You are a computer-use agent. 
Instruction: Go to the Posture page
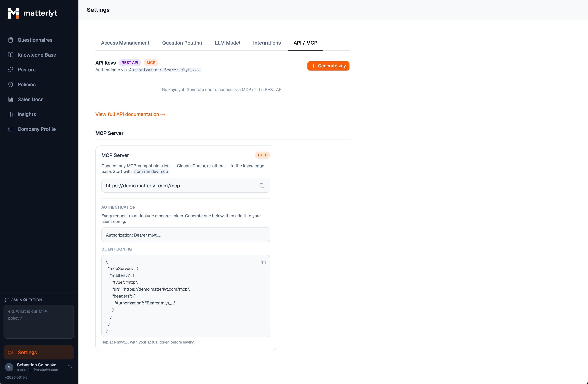(x=39, y=70)
